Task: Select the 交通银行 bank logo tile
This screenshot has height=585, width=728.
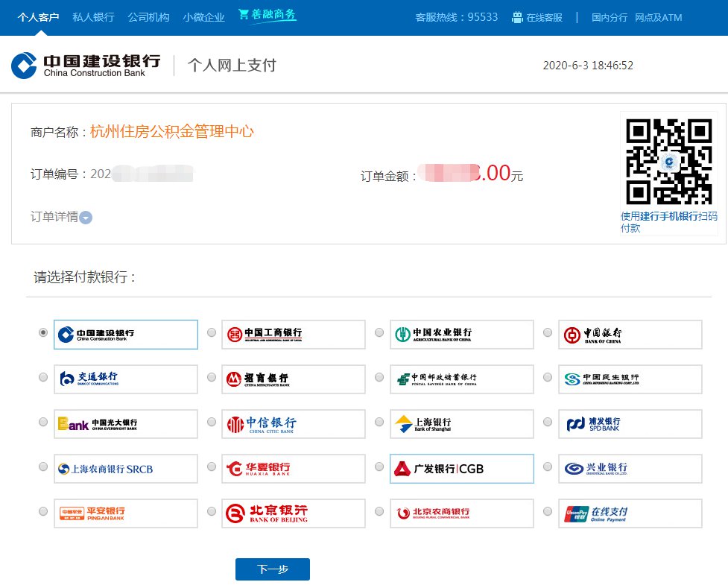Action: pyautogui.click(x=126, y=379)
